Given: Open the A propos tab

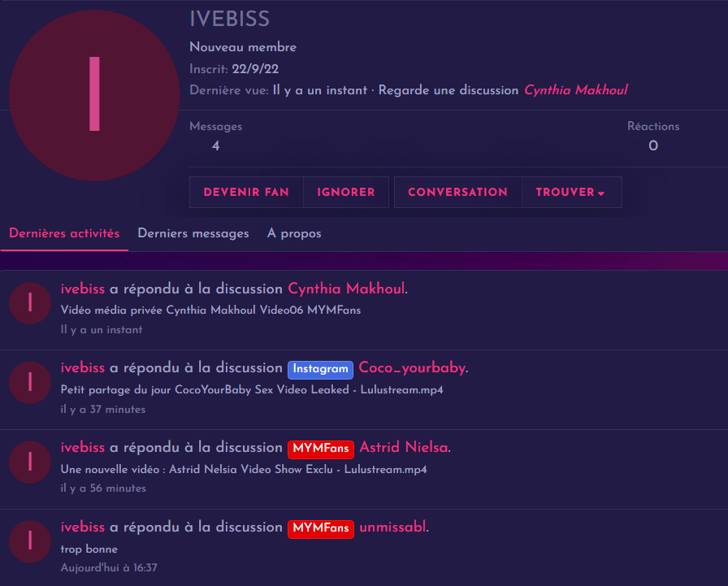Looking at the screenshot, I should tap(294, 234).
